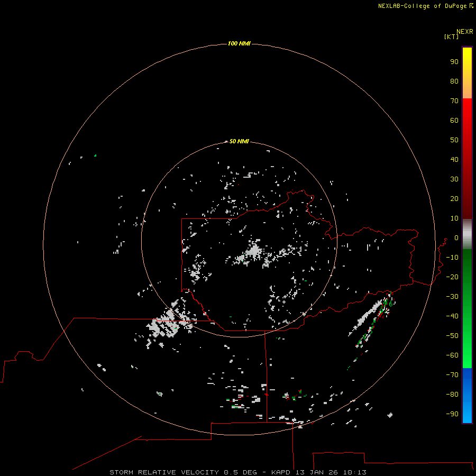Screen dimensions: 476x476
Task: Click the -20 value on velocity scale
Action: 452,277
